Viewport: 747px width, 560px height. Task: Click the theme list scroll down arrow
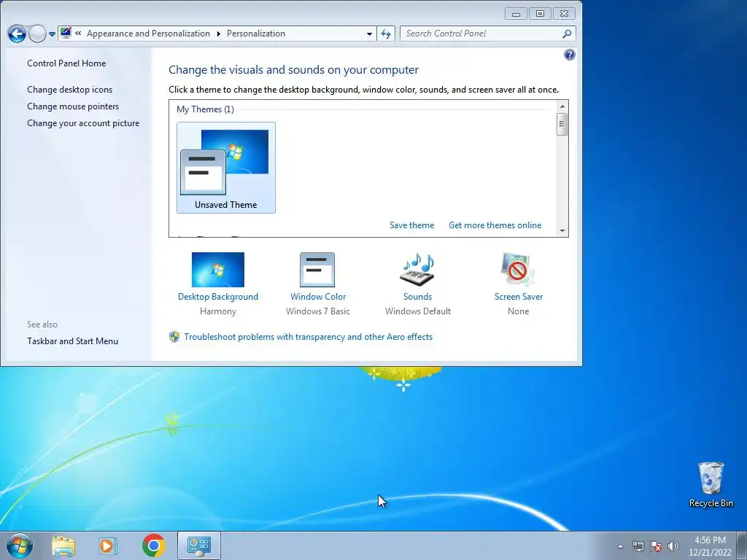point(562,231)
